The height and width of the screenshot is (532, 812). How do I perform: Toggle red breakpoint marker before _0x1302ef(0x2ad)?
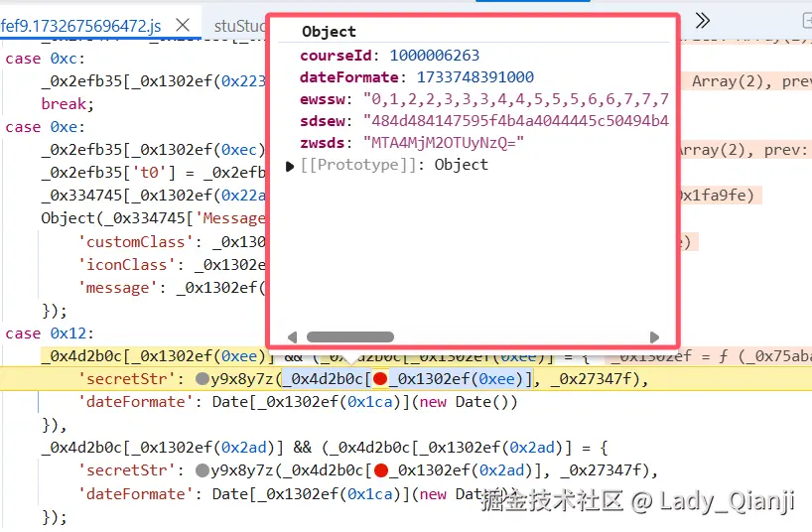click(x=380, y=470)
